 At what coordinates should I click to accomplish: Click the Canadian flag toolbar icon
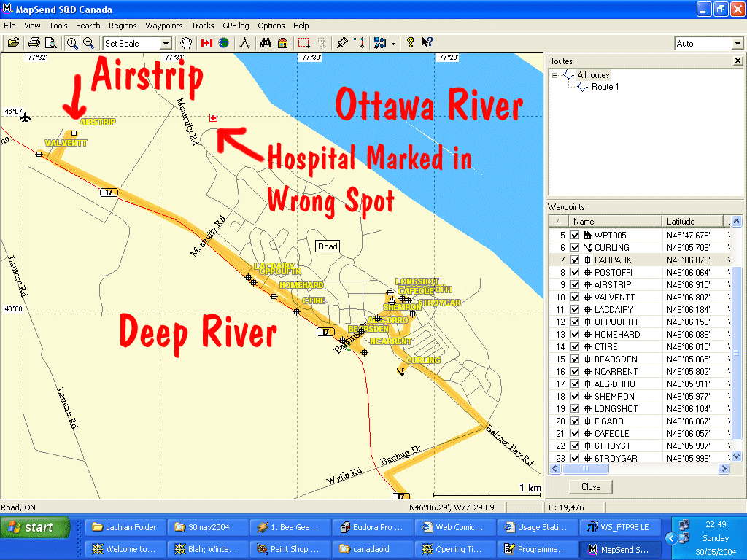coord(206,43)
